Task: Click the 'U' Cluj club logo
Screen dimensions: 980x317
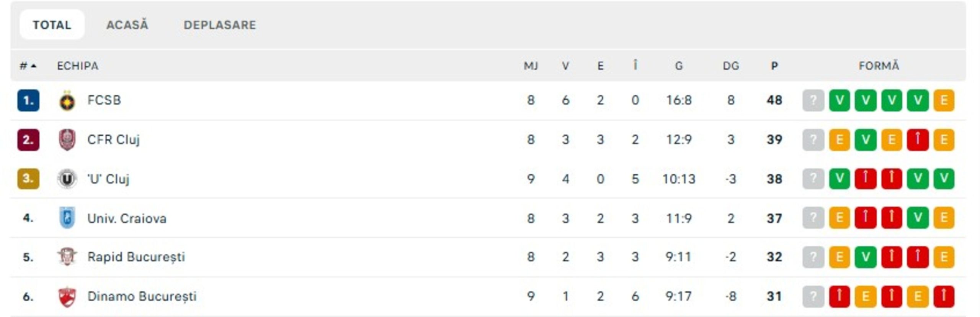Action: tap(67, 179)
